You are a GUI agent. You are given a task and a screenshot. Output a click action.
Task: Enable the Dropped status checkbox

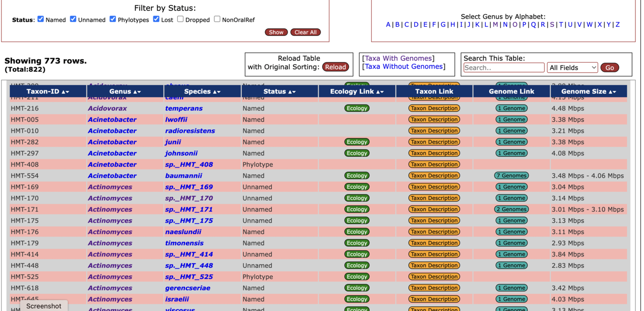click(x=180, y=19)
